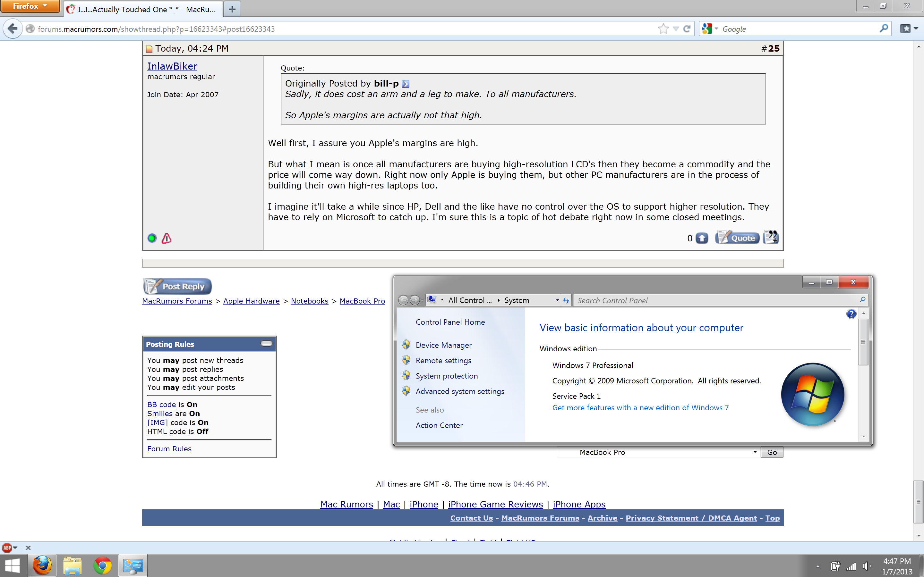
Task: Click the browser page vertical scrollbar thumb
Action: tap(918, 501)
